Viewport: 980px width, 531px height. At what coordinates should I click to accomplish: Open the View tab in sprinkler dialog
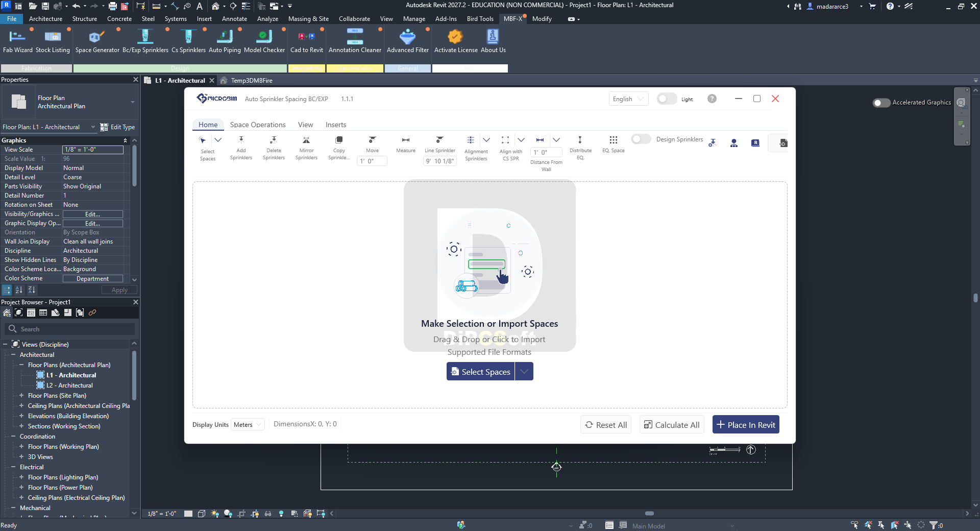pos(305,125)
